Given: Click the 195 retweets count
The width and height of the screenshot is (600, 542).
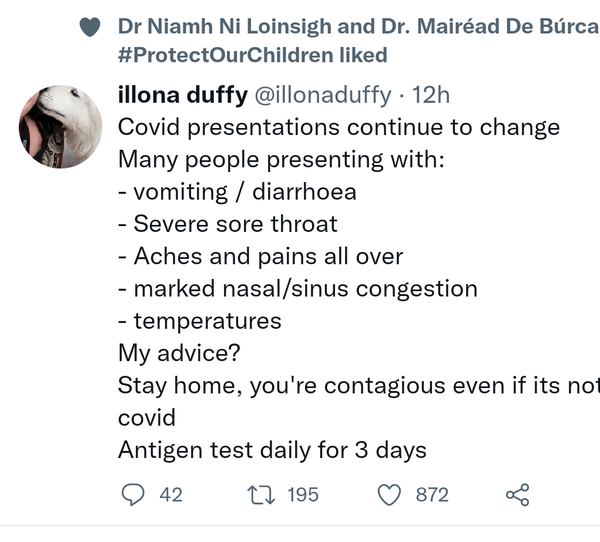Looking at the screenshot, I should 303,494.
